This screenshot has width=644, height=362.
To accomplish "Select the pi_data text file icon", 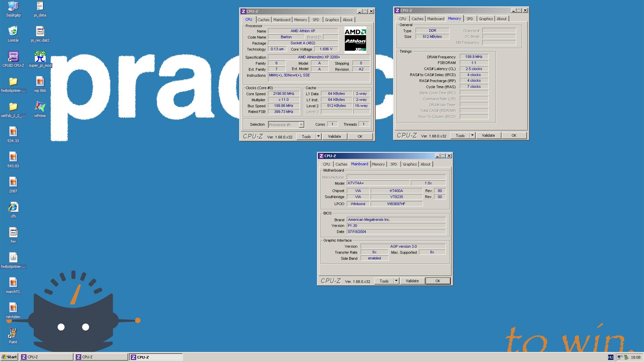I will [40, 9].
